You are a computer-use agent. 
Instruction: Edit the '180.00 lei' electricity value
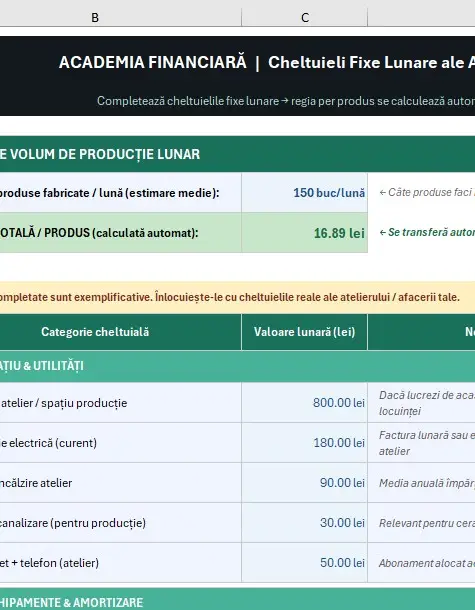click(305, 443)
